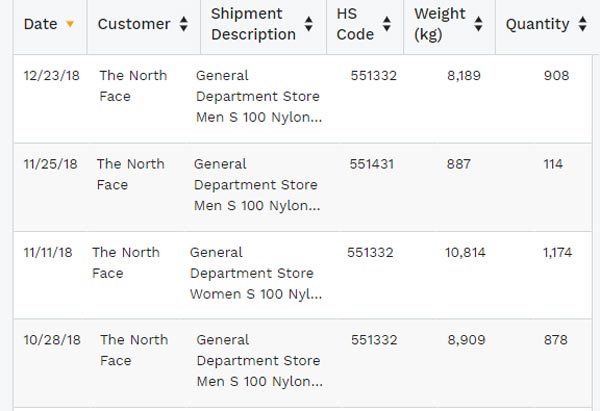Click the Customer column header text

(x=134, y=25)
